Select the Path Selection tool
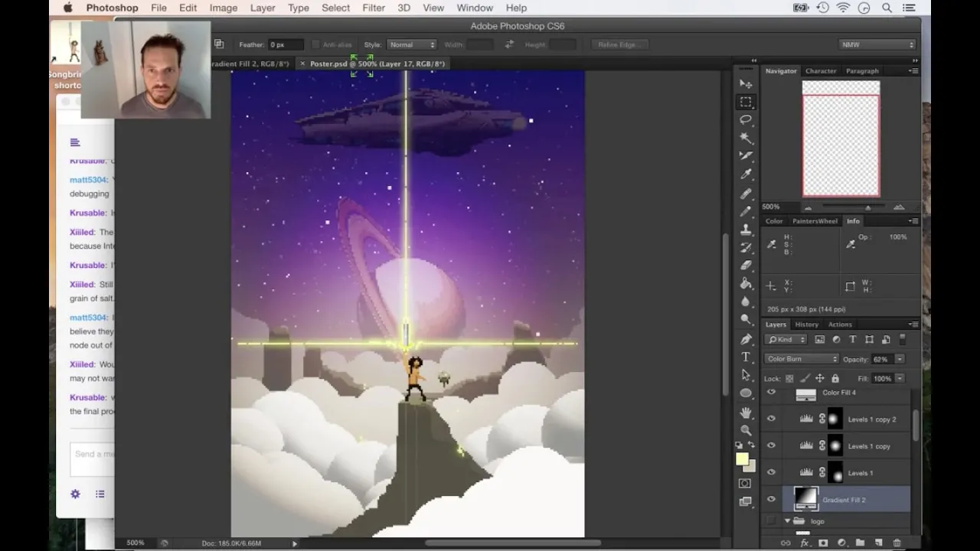 pos(746,375)
